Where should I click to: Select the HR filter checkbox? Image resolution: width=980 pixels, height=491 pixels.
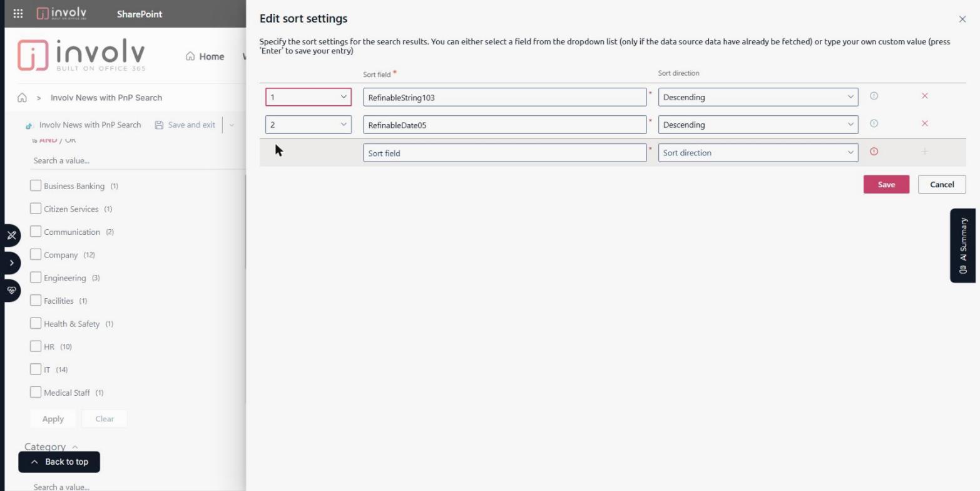(36, 346)
